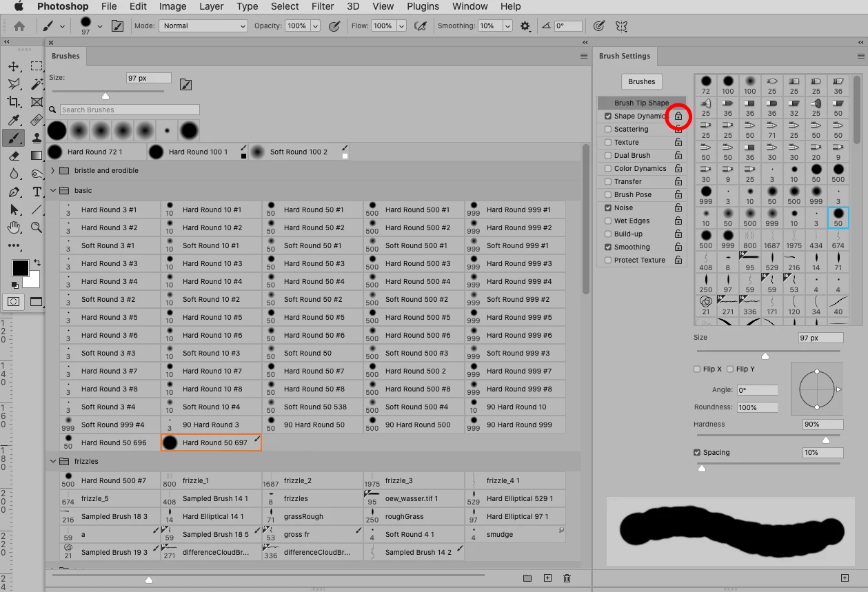Select the Eyedropper tool

(x=13, y=121)
